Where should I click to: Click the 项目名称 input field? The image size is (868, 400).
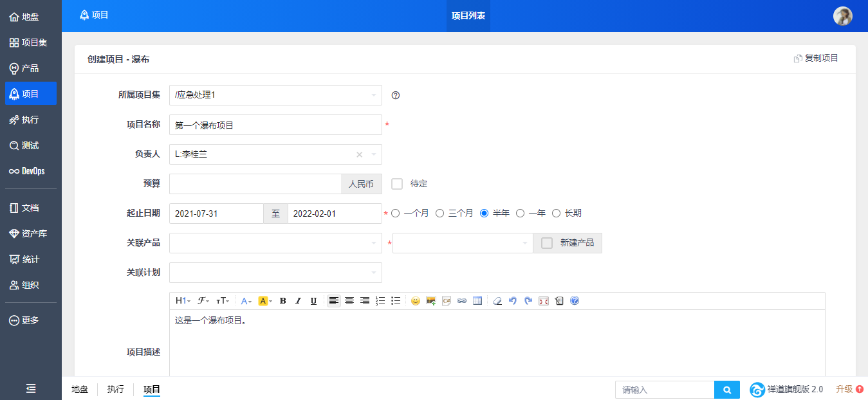tap(275, 125)
